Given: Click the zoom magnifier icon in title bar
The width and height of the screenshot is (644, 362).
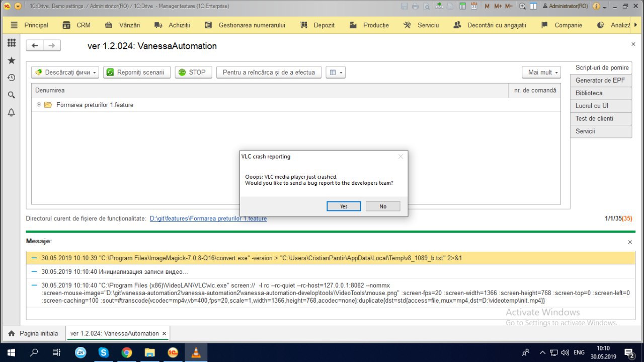Looking at the screenshot, I should pos(522,6).
